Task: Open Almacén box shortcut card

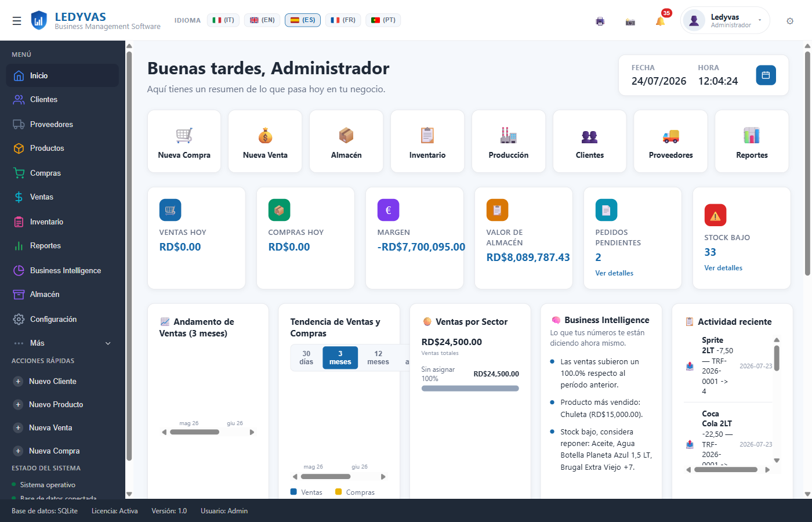Action: [346, 142]
